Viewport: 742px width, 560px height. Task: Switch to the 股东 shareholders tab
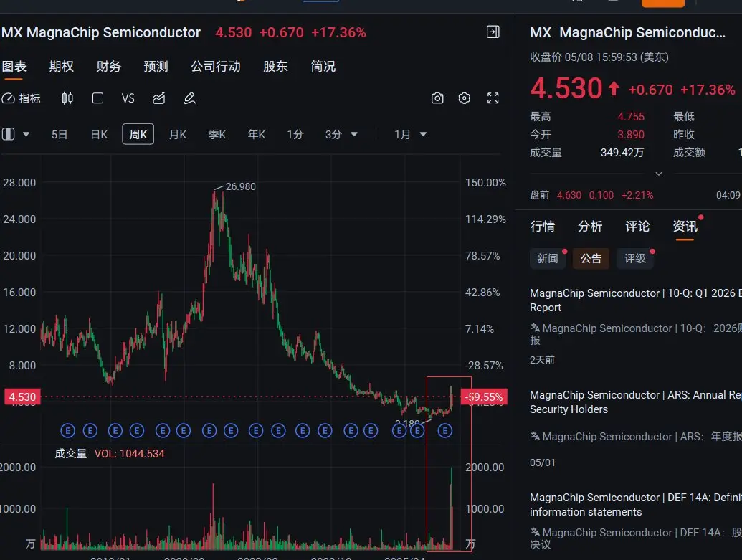pos(275,67)
